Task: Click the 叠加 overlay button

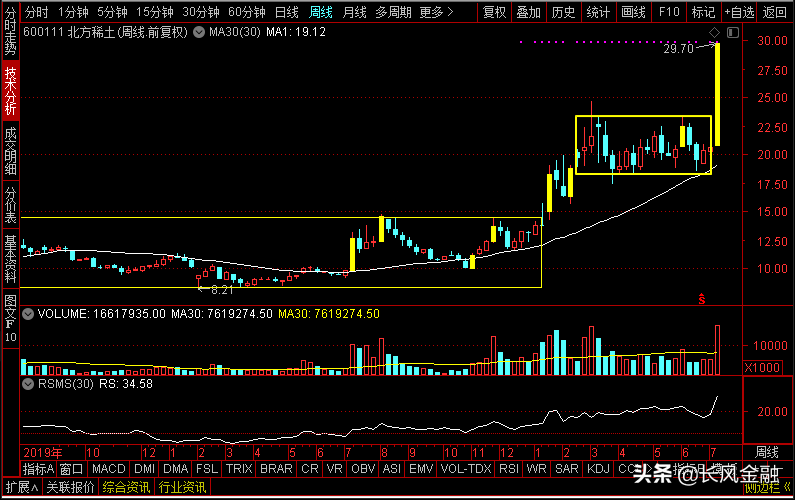Action: click(528, 12)
